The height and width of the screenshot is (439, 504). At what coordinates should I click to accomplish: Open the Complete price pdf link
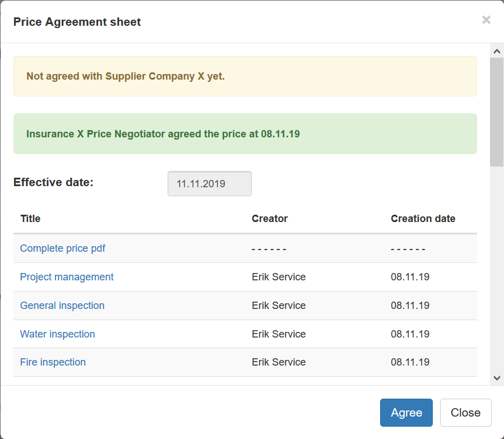pos(63,248)
